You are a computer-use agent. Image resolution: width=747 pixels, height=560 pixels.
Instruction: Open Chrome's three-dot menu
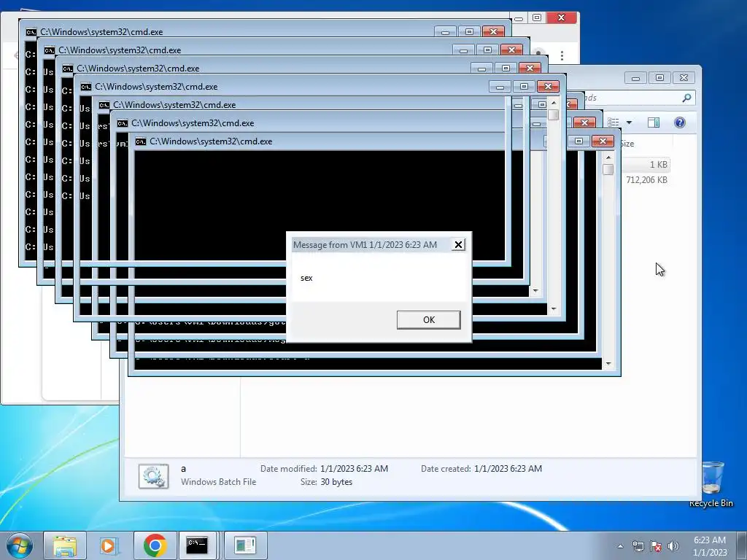[562, 55]
